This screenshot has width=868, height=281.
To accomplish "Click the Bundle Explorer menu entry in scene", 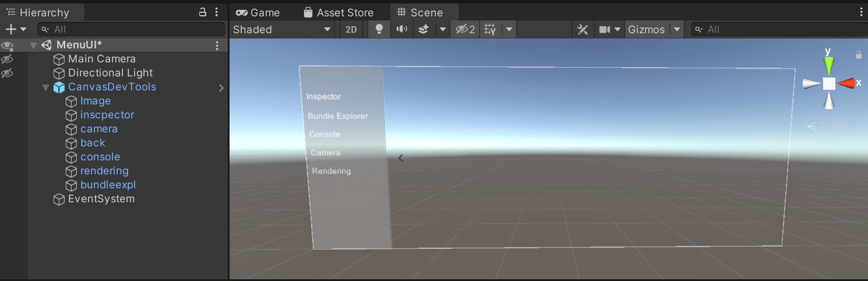I will pyautogui.click(x=338, y=116).
